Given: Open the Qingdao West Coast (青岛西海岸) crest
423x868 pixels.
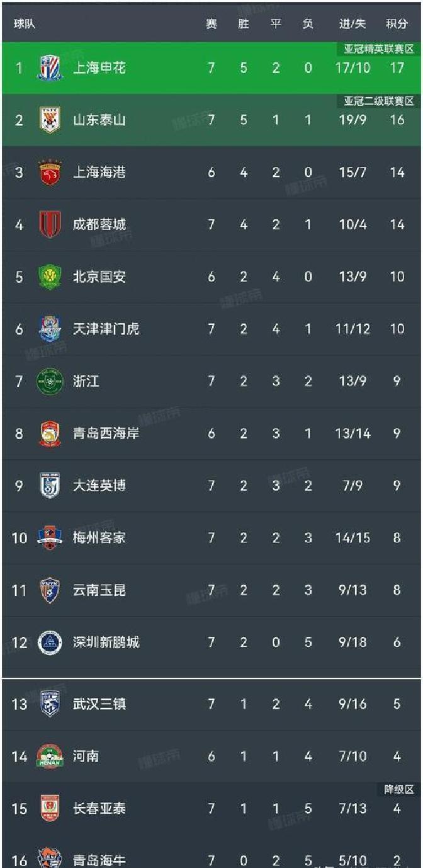Looking at the screenshot, I should coord(50,433).
